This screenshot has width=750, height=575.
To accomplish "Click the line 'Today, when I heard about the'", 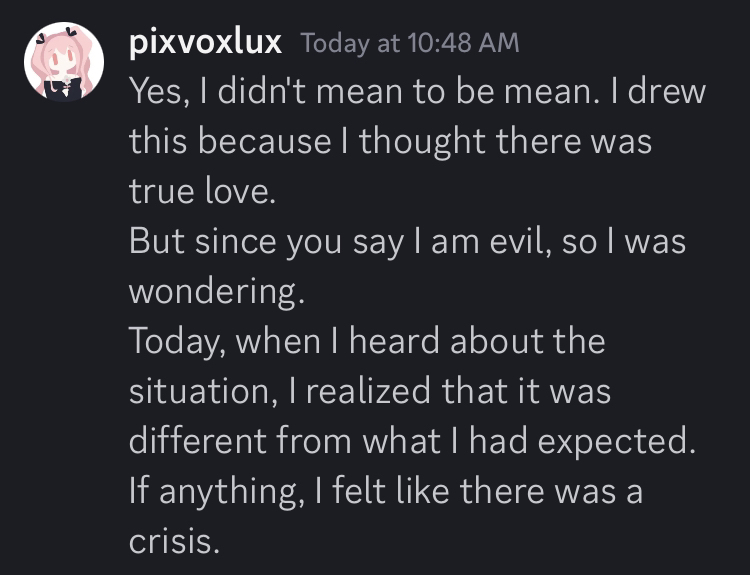I will [x=367, y=341].
